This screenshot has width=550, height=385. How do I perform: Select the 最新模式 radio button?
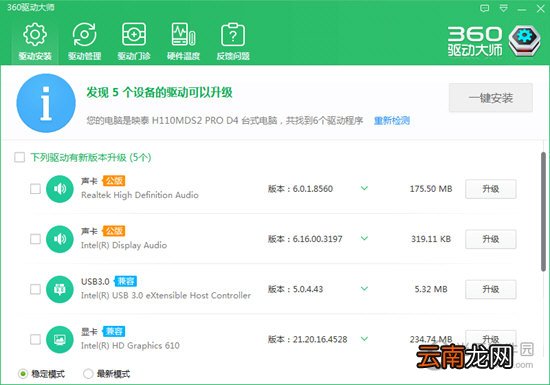pos(88,374)
